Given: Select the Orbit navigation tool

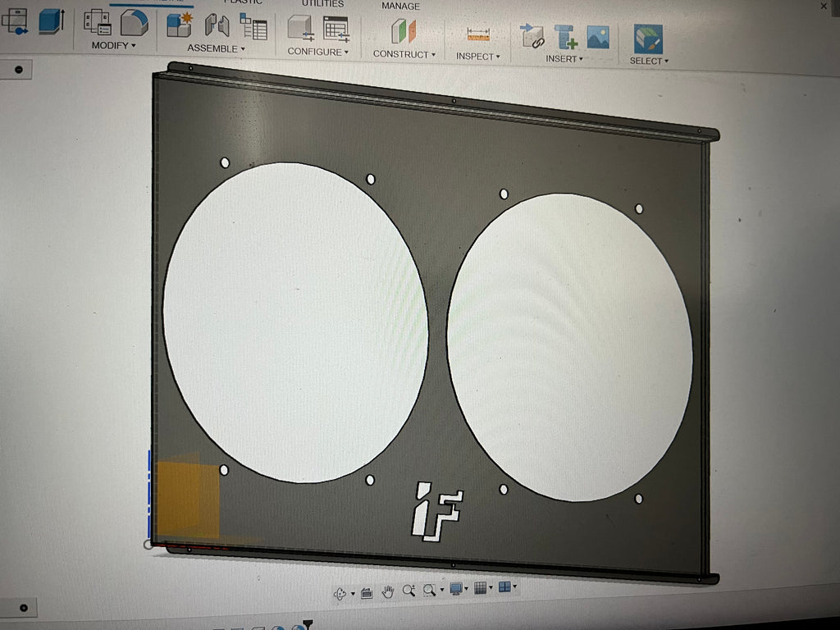Looking at the screenshot, I should (x=340, y=594).
